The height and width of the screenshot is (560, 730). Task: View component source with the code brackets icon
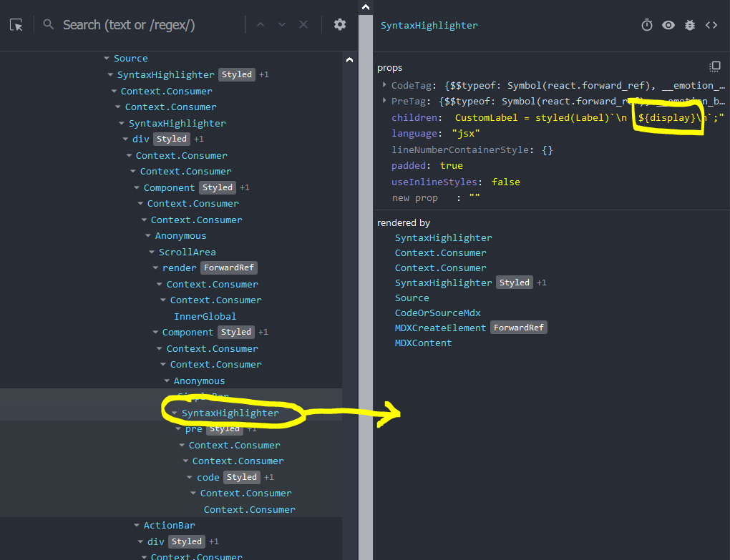point(710,24)
